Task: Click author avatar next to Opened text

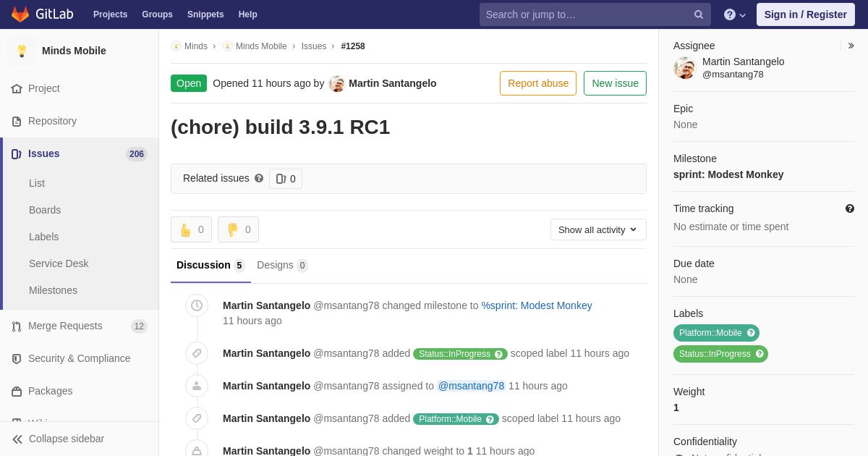Action: point(337,83)
